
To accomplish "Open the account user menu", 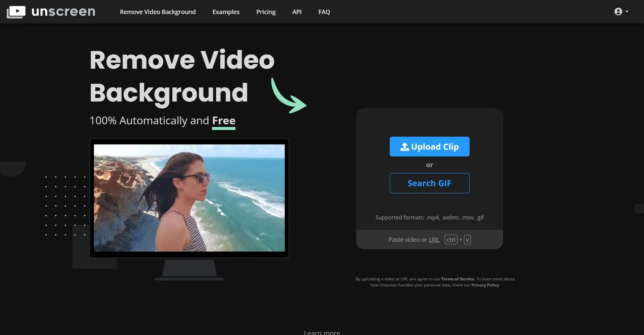I will pyautogui.click(x=621, y=12).
